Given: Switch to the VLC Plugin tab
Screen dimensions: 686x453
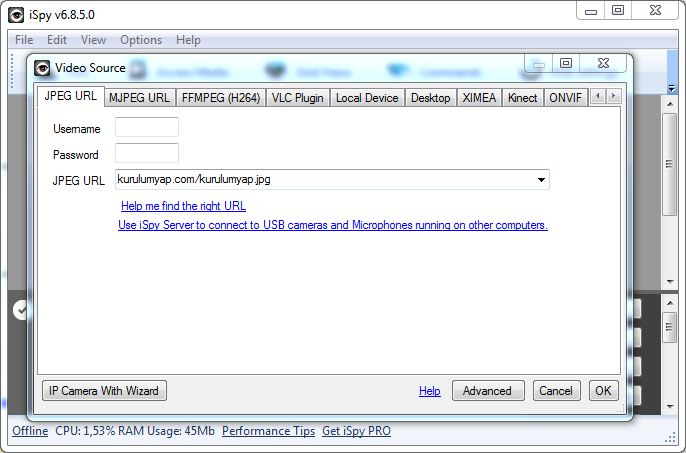Looking at the screenshot, I should (298, 98).
